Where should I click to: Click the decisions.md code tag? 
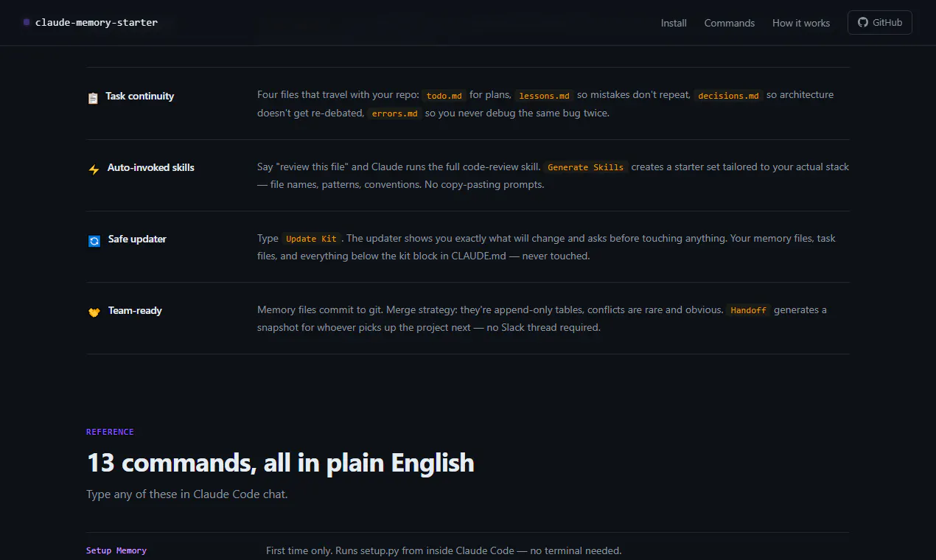[728, 96]
